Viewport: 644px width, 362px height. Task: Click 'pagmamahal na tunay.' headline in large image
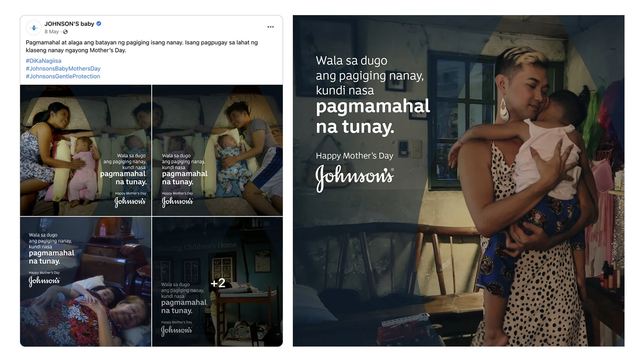pos(373,116)
